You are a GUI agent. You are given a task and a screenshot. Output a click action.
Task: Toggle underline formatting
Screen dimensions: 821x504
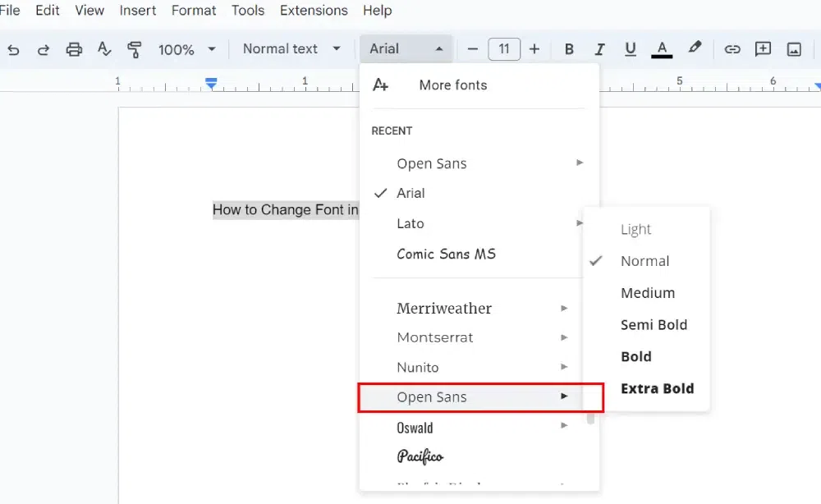click(x=631, y=49)
